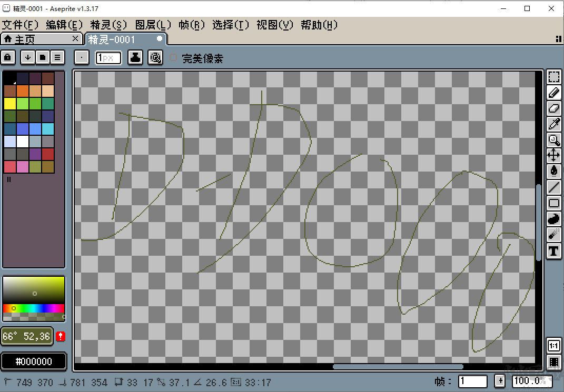Select the Eraser tool
Viewport: 564px width, 392px height.
pos(553,108)
